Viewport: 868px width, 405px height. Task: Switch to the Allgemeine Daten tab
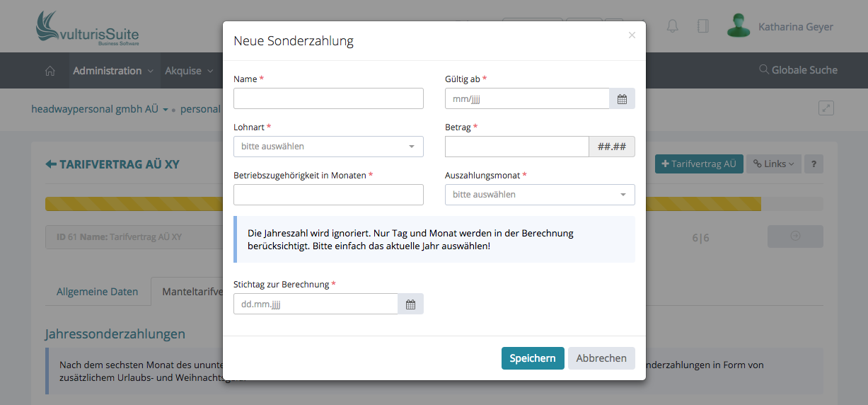tap(98, 292)
